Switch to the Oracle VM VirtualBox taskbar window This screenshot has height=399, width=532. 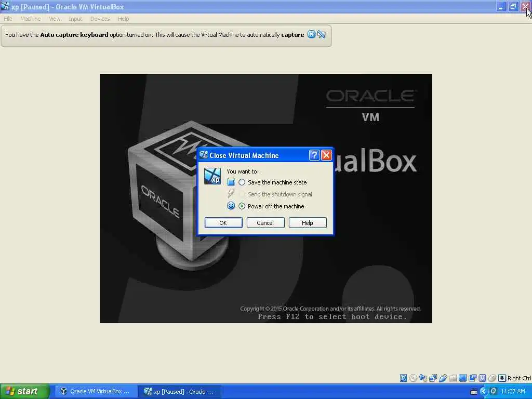pos(96,391)
